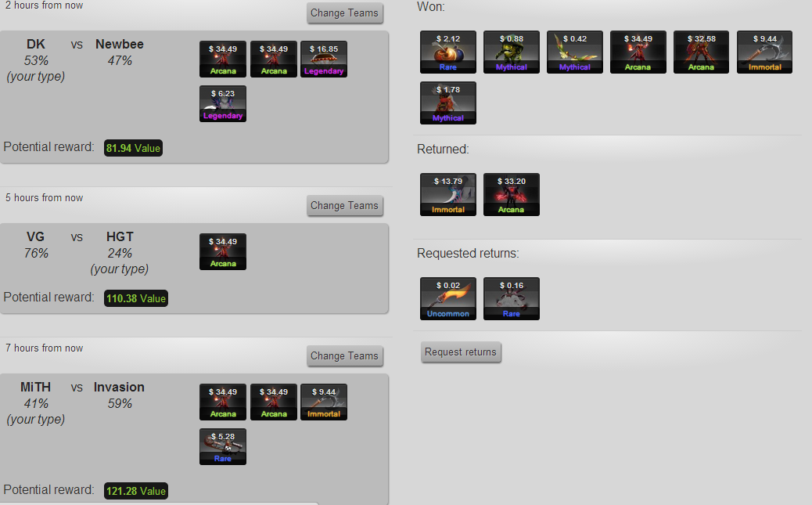Change teams for DK vs Newbee
The height and width of the screenshot is (505, 812).
tap(344, 13)
